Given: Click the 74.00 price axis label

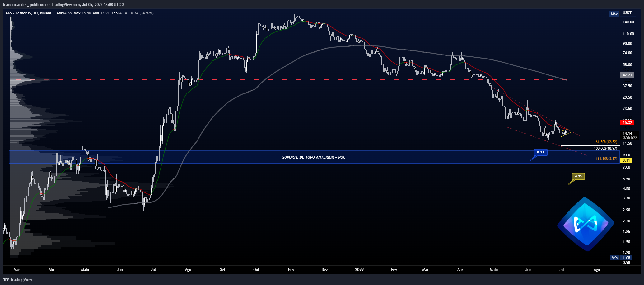Looking at the screenshot, I should pos(627,53).
